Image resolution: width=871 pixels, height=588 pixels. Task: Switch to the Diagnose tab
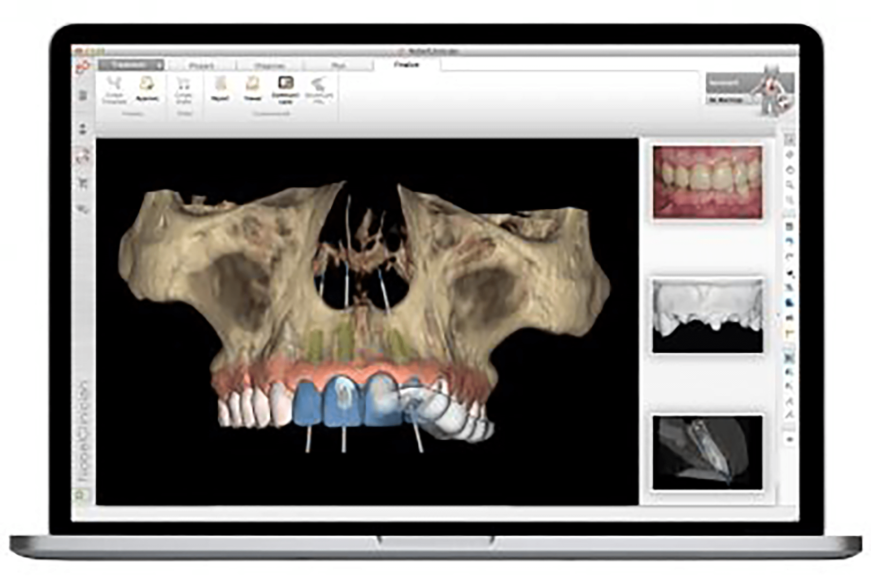tap(270, 66)
